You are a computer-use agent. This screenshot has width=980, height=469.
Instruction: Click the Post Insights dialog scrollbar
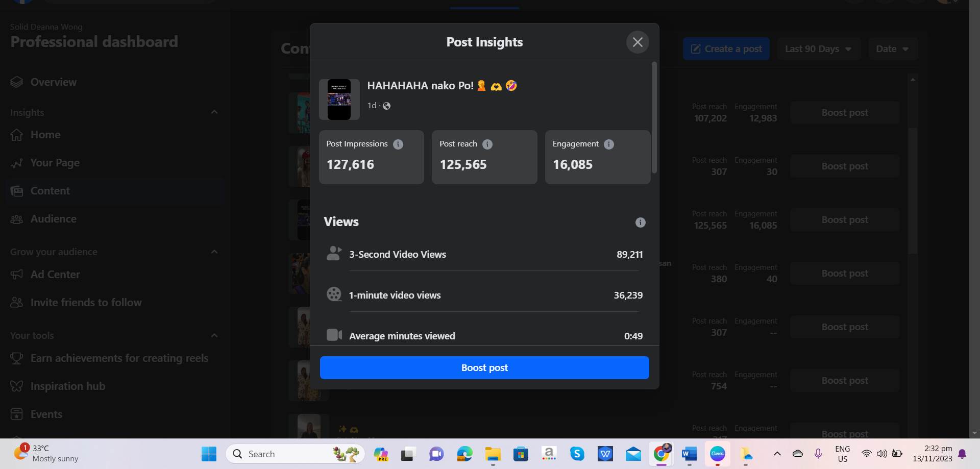click(654, 118)
